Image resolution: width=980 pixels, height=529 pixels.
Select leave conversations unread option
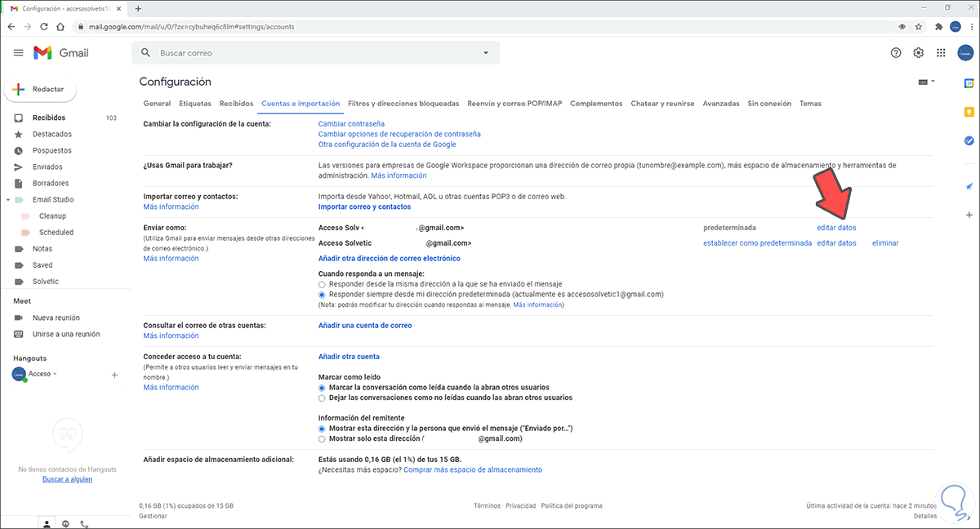click(322, 398)
